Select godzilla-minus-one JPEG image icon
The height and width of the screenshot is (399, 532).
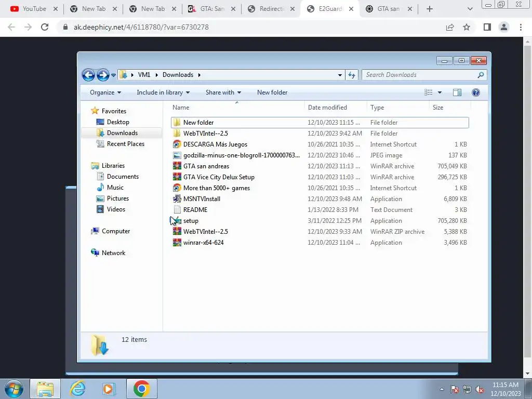coord(177,155)
